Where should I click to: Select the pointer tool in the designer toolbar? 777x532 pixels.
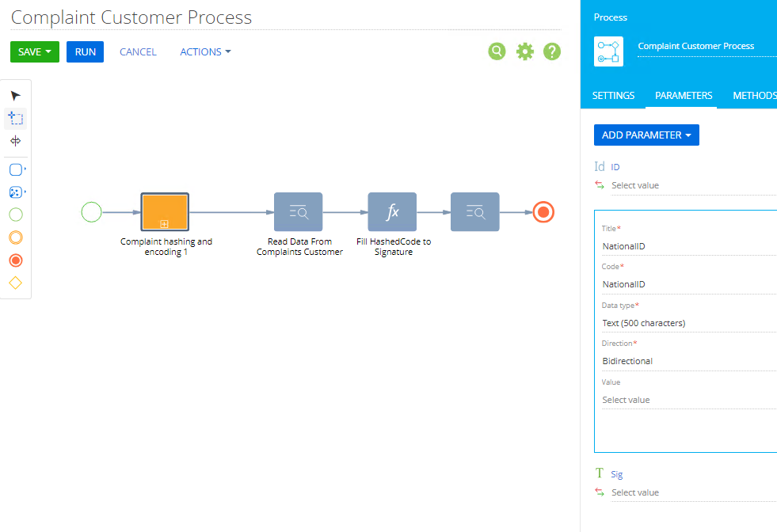pyautogui.click(x=15, y=95)
